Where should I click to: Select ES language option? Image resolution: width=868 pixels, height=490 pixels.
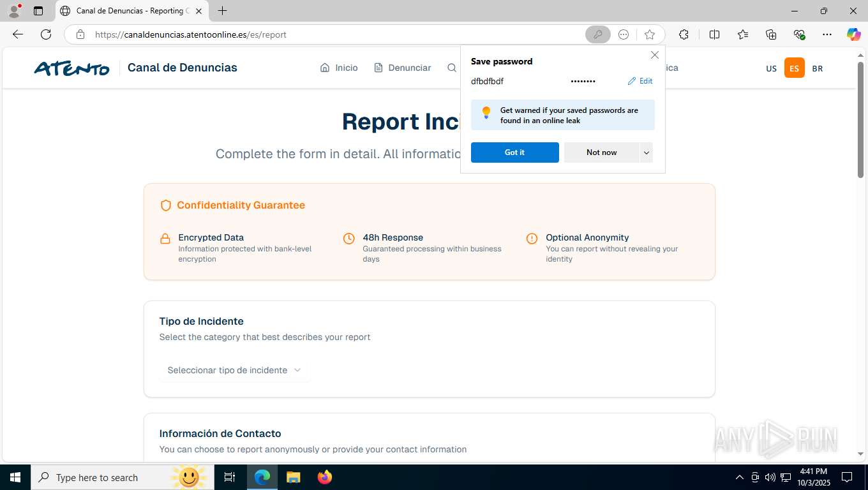pyautogui.click(x=795, y=68)
